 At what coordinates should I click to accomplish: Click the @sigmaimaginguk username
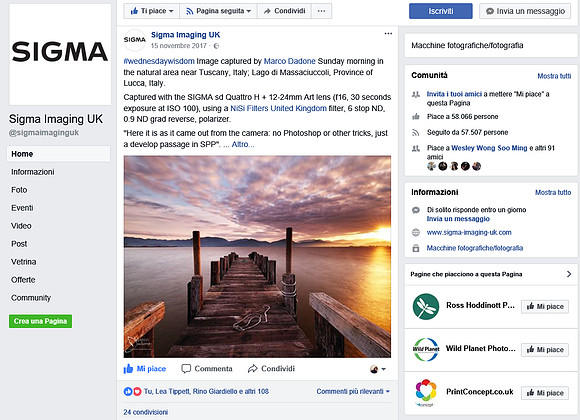44,132
